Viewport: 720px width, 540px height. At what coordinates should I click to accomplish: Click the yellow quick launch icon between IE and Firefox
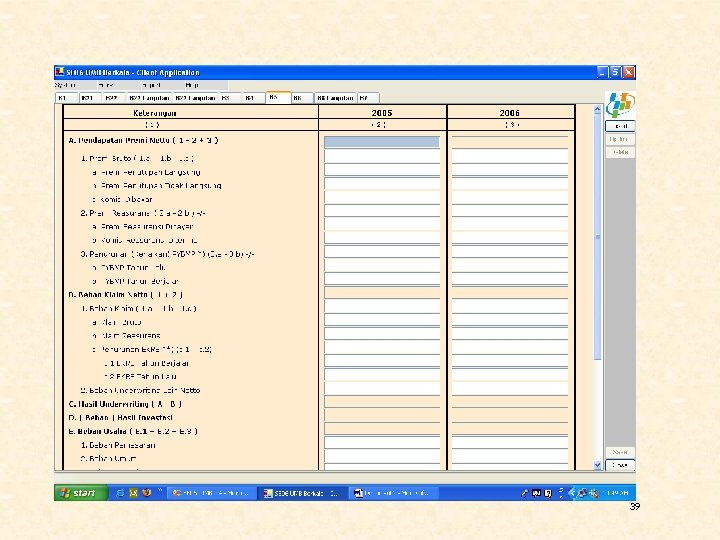pos(133,493)
